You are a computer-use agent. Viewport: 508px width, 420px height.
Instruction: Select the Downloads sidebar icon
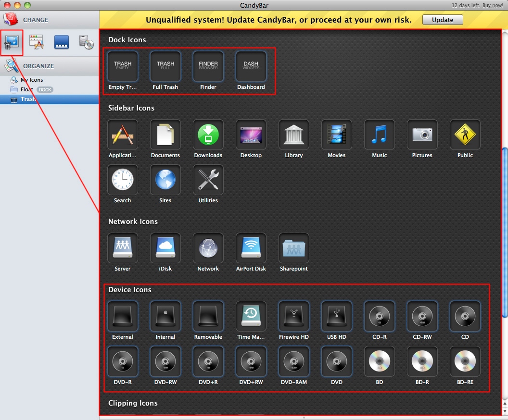208,135
